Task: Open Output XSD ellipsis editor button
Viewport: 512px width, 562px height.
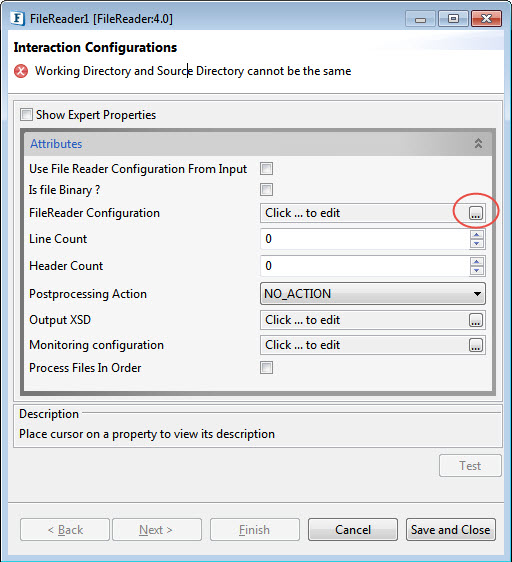Action: coord(475,320)
